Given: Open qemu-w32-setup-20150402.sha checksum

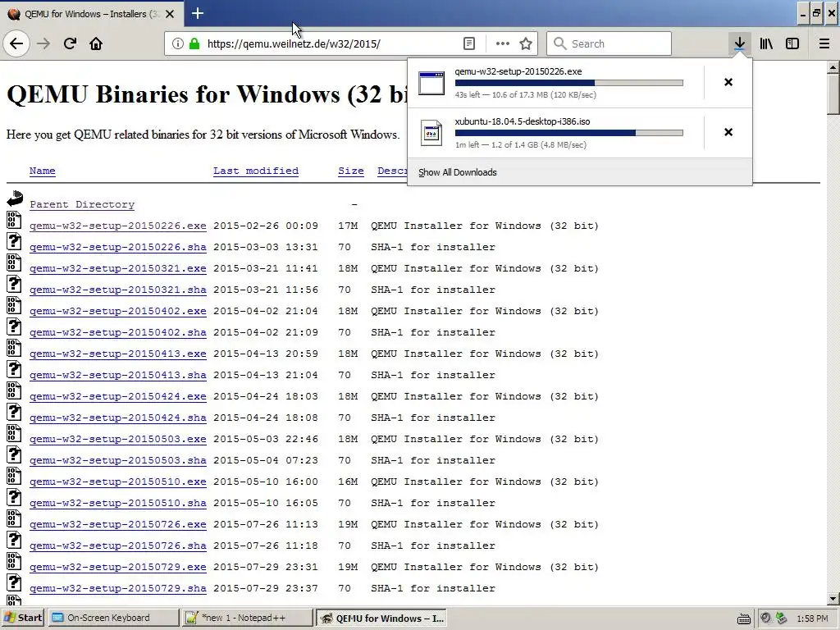Looking at the screenshot, I should click(x=118, y=333).
